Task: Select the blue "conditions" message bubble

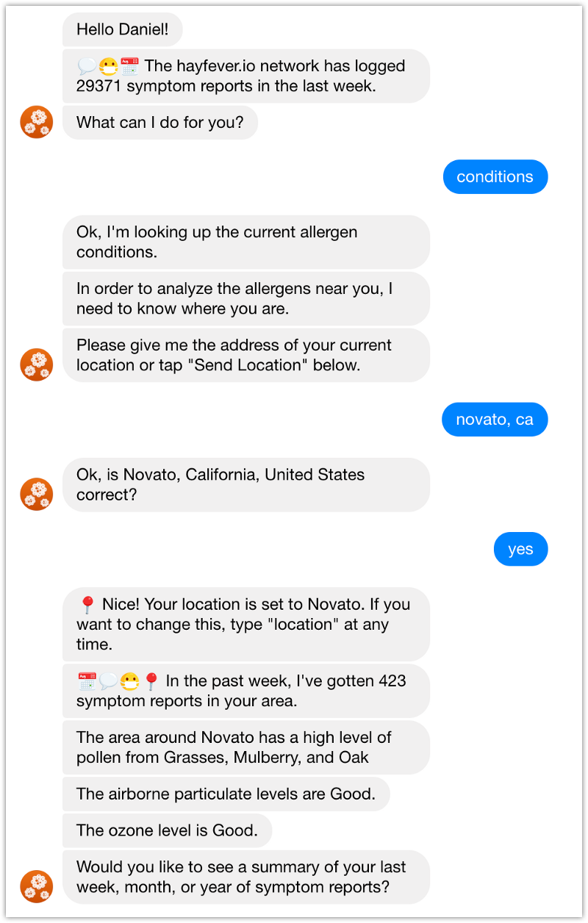Action: coord(495,177)
